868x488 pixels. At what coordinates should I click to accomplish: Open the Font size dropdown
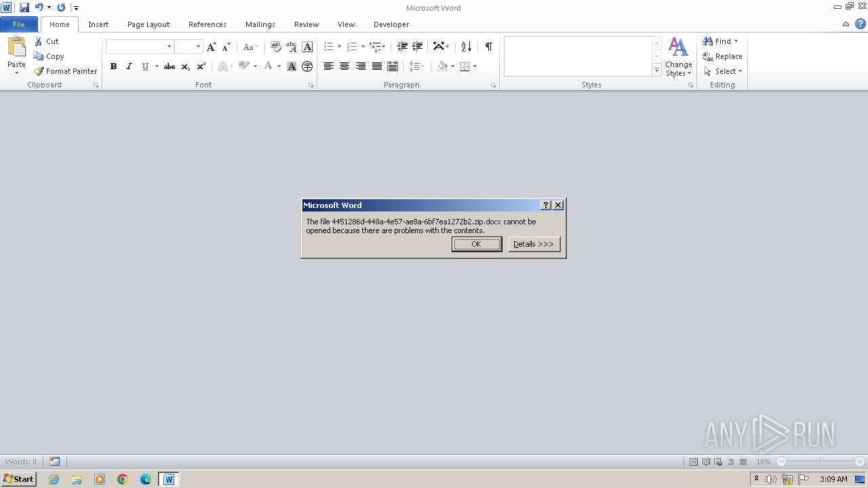[198, 47]
